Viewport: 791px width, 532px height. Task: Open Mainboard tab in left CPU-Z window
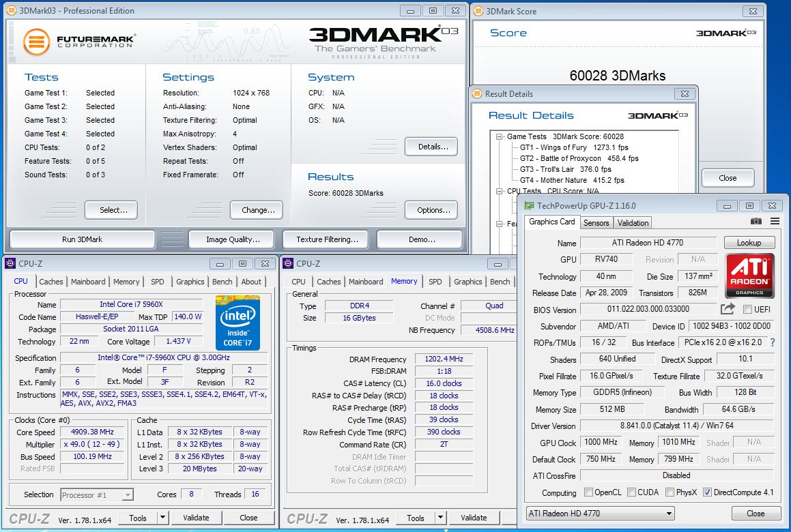(x=88, y=282)
